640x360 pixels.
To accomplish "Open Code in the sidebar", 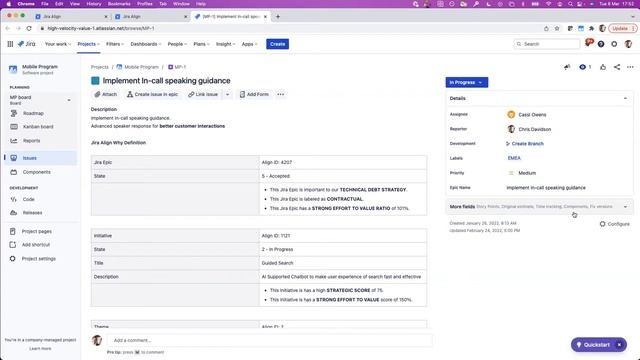I will pos(29,200).
